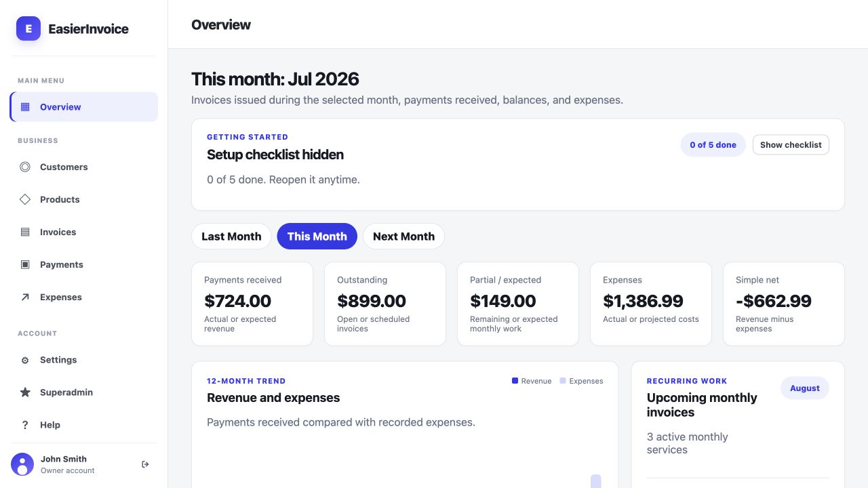The height and width of the screenshot is (488, 868).
Task: Click the Settings gear icon
Action: [25, 360]
